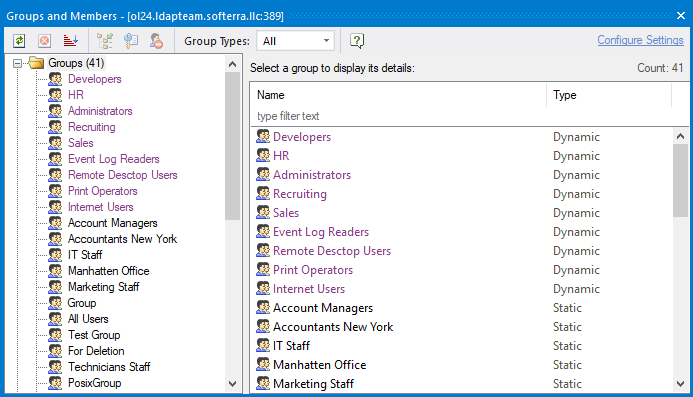Select Recruiting in the tree
Viewport: 693px width, 397px height.
pos(91,127)
